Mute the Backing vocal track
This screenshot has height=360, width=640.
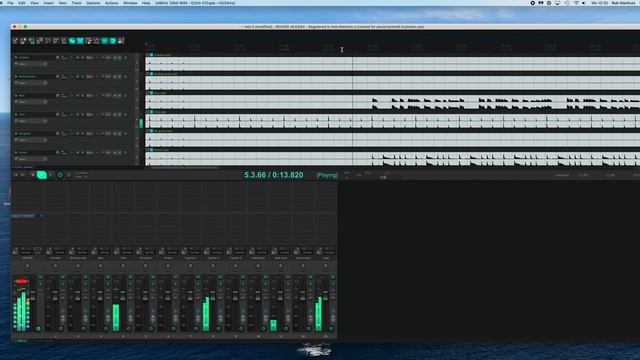78,76
